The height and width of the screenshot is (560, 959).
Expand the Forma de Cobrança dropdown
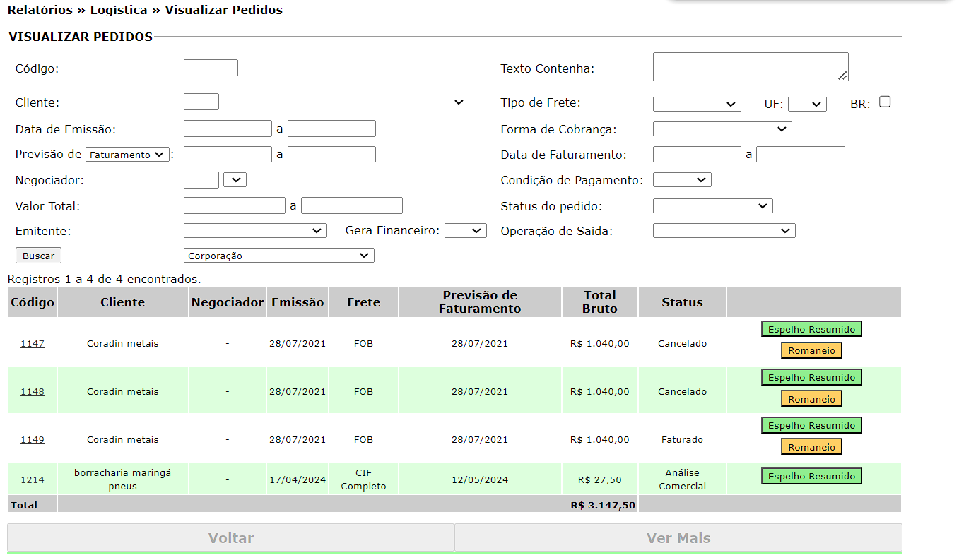coord(722,129)
